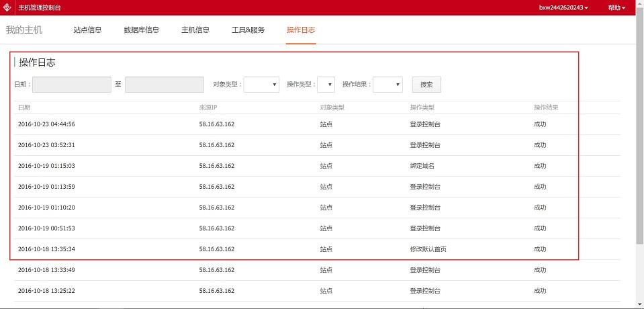Click the 主机管理控制台 title text
This screenshot has height=309, width=644.
(x=39, y=8)
